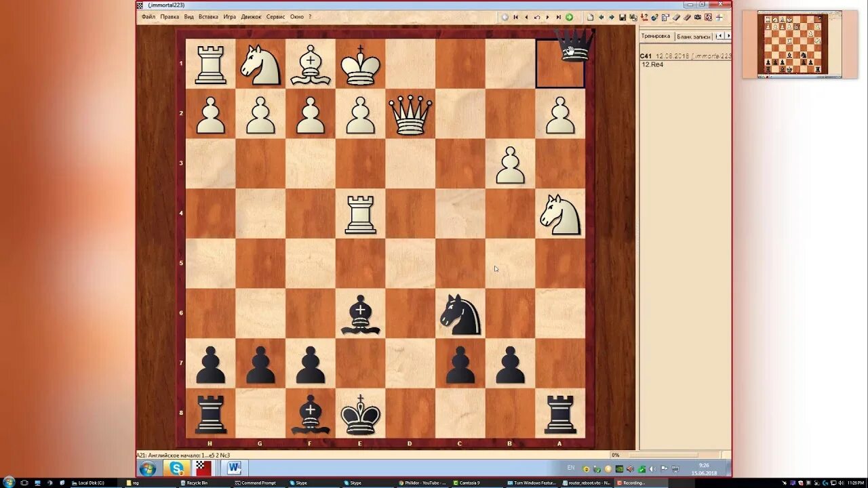This screenshot has width=868, height=488.
Task: Switch to the Recording... taskbar item
Action: [641, 483]
